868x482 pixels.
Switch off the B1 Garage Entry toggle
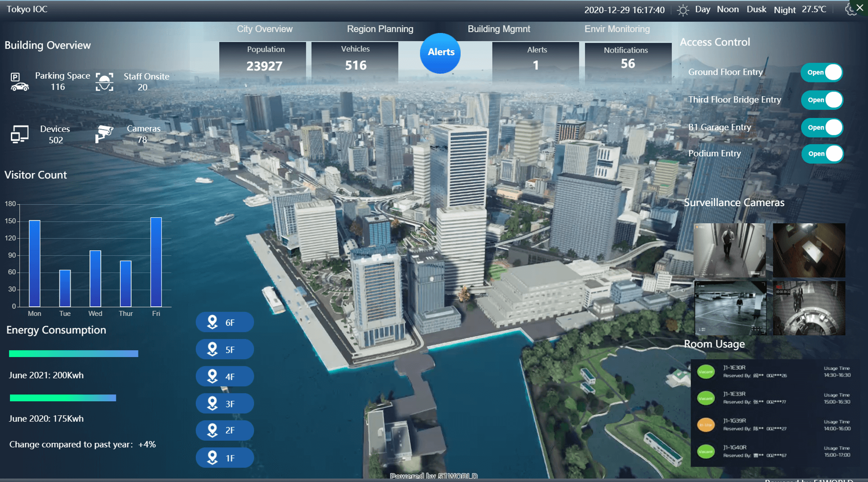(822, 128)
